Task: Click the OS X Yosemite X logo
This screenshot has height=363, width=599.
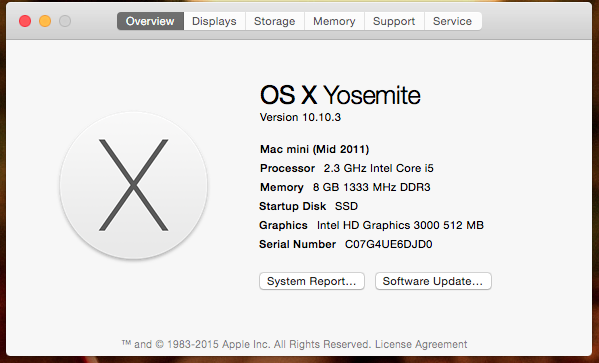Action: (134, 185)
